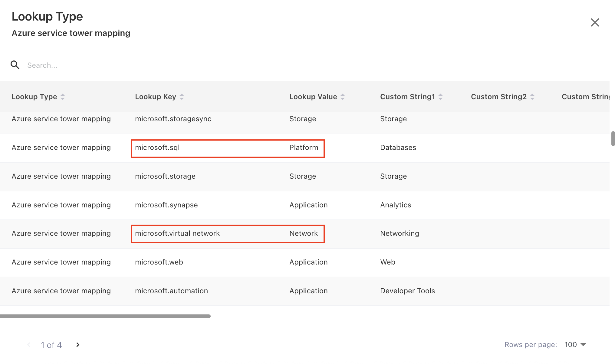The width and height of the screenshot is (615, 364).
Task: Select the microsoft.sql highlighted row
Action: pos(228,148)
